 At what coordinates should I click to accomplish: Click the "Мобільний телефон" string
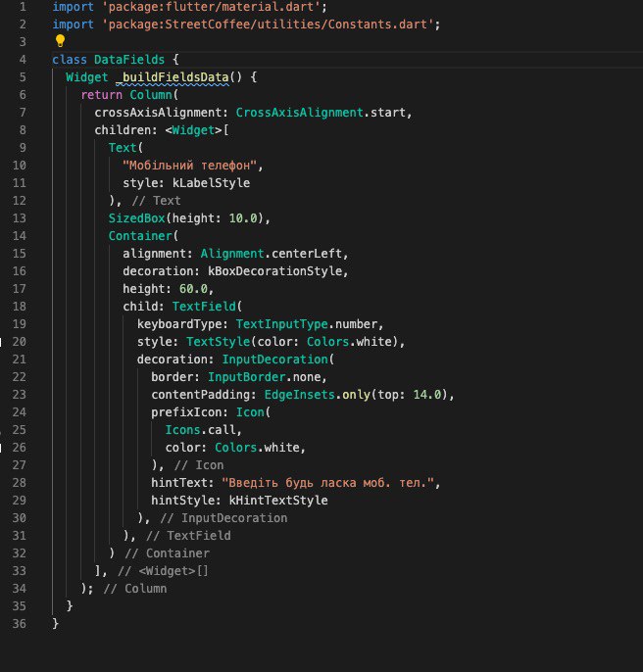[189, 166]
